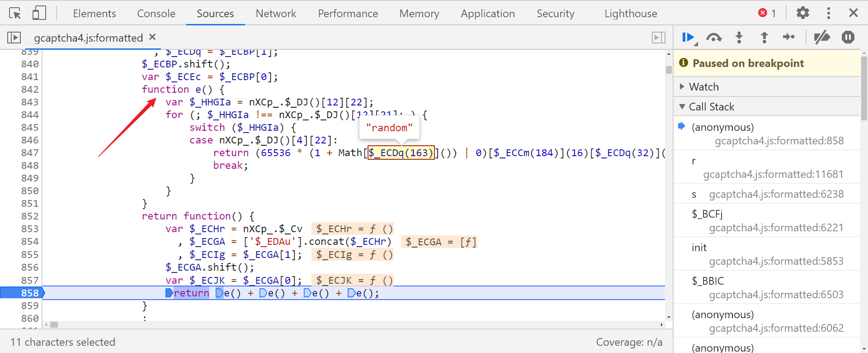Toggle pause on exceptions
The height and width of the screenshot is (353, 868).
(x=848, y=37)
